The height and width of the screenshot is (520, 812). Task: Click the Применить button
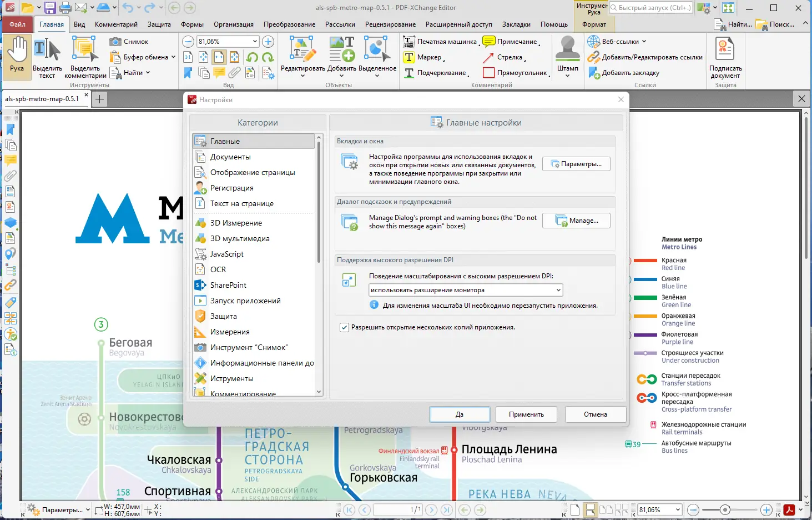click(526, 414)
